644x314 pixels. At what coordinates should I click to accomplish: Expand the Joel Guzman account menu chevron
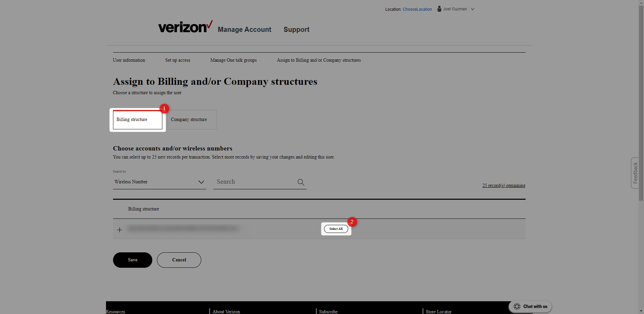(x=473, y=9)
